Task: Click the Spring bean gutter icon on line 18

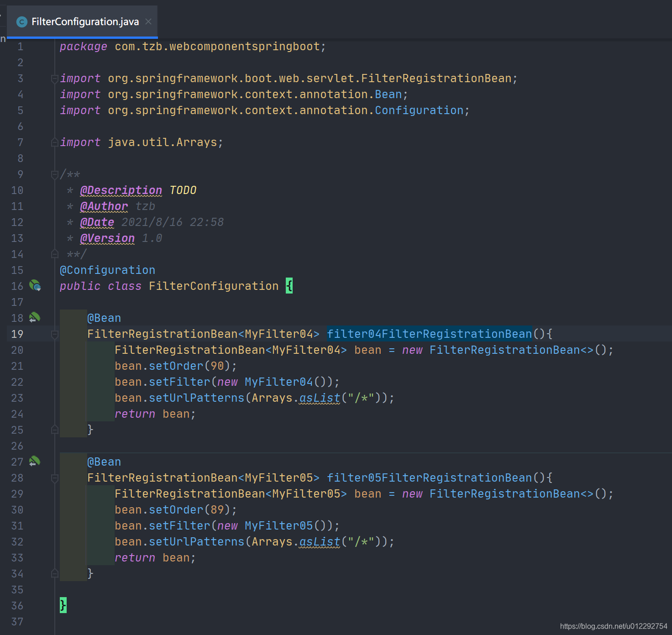Action: coord(35,317)
